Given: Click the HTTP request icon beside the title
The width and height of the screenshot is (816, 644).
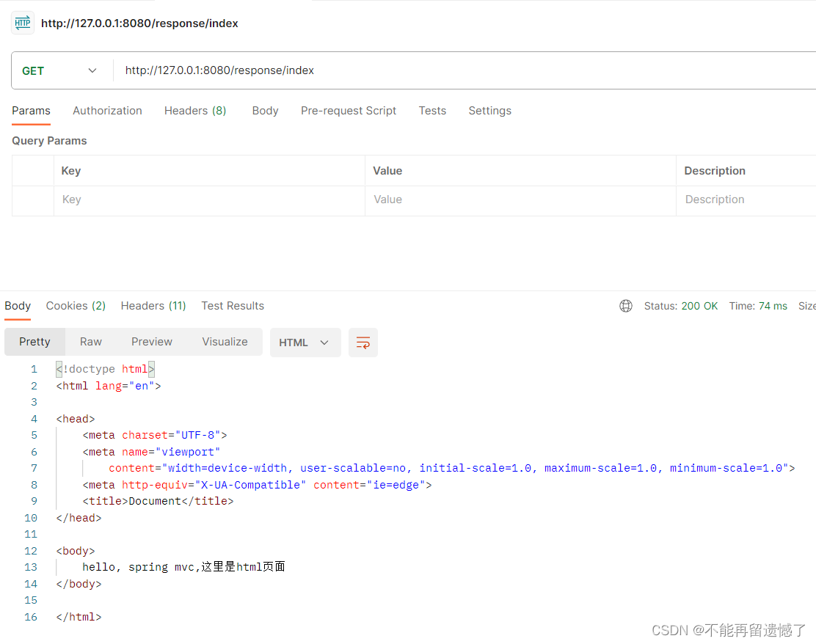Looking at the screenshot, I should 22,23.
